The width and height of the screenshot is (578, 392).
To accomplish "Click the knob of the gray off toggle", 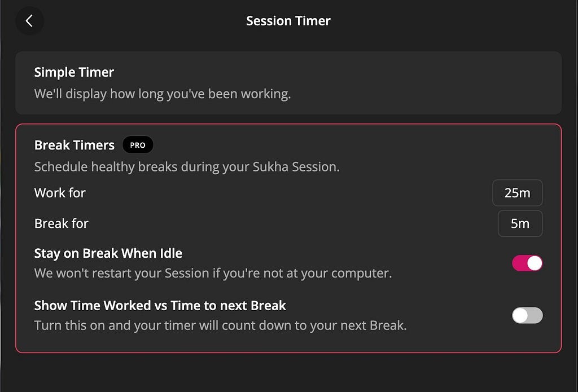I will (x=520, y=315).
